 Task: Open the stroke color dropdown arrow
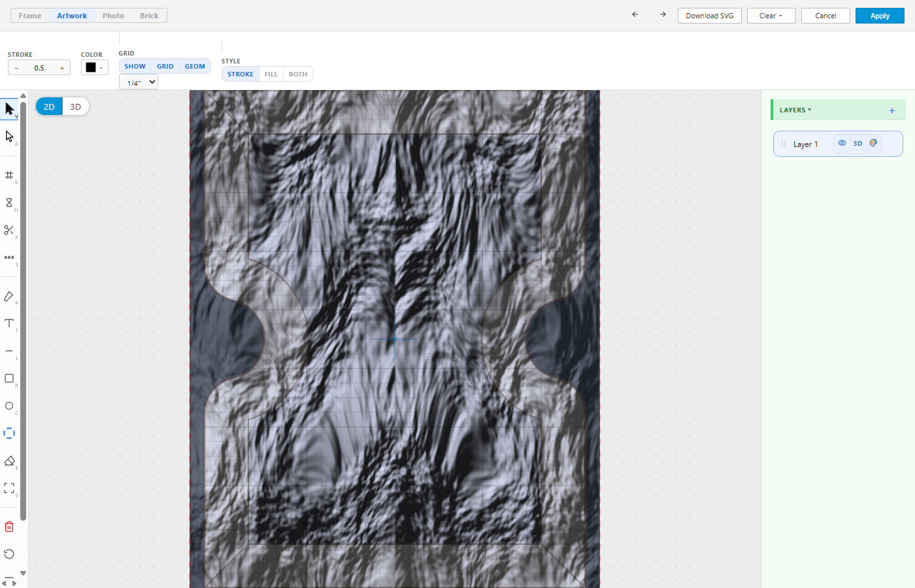[101, 67]
